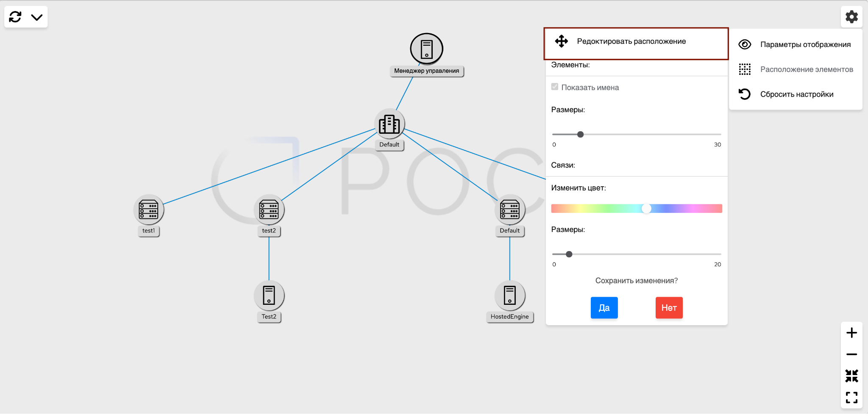Click the collapse-arrows fit view icon
This screenshot has height=417, width=868.
(851, 376)
